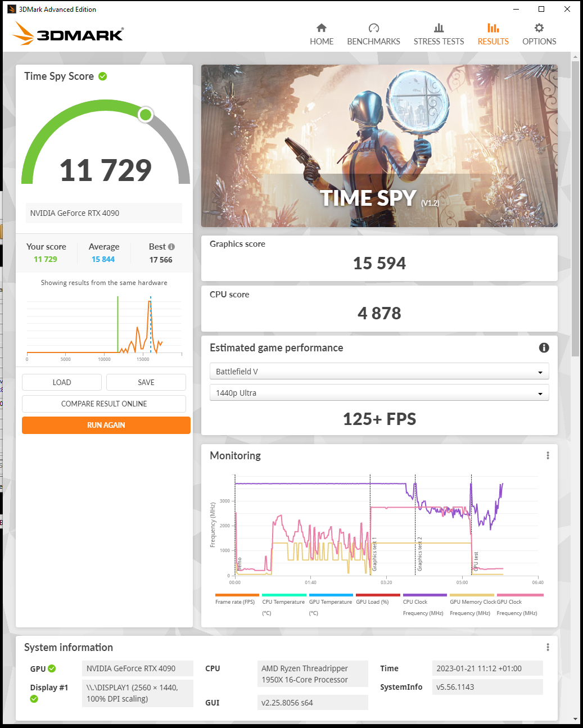
Task: Click the GPU field in System information
Action: click(138, 668)
